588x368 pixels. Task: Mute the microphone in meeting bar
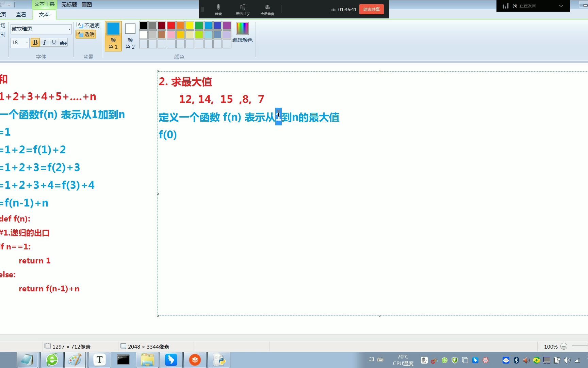218,9
